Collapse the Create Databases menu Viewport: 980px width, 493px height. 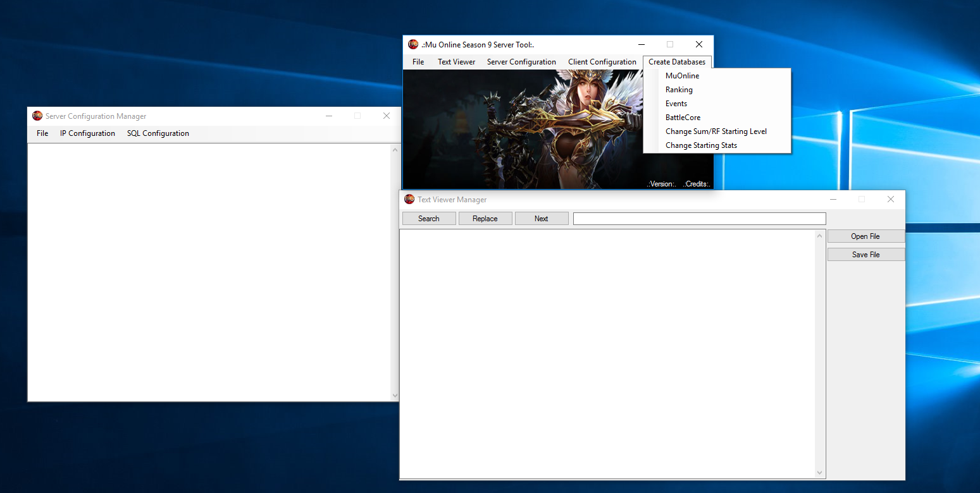click(x=677, y=62)
